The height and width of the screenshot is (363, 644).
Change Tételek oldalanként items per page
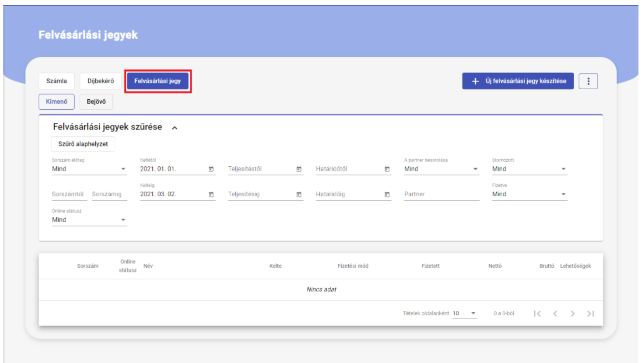pos(465,313)
